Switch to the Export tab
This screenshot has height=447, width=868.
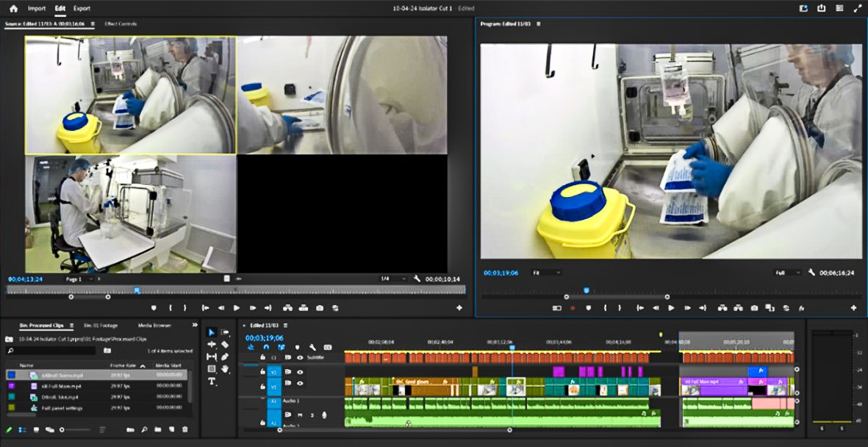(82, 9)
